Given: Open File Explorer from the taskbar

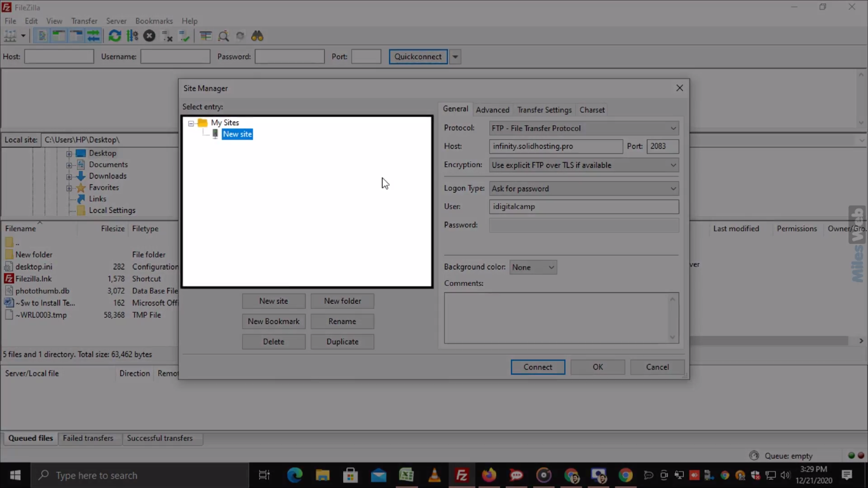Looking at the screenshot, I should 323,475.
